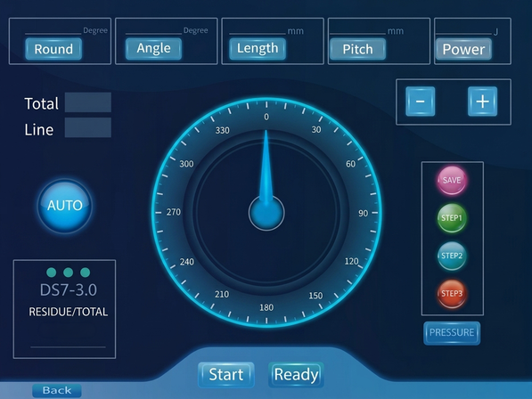Click the 90 mark on the dial
The height and width of the screenshot is (399, 532).
363,213
